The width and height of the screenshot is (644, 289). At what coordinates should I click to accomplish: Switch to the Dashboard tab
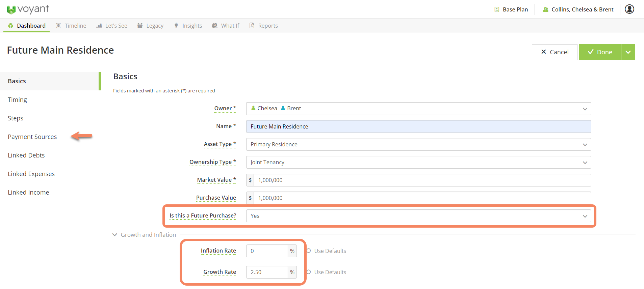pos(27,26)
